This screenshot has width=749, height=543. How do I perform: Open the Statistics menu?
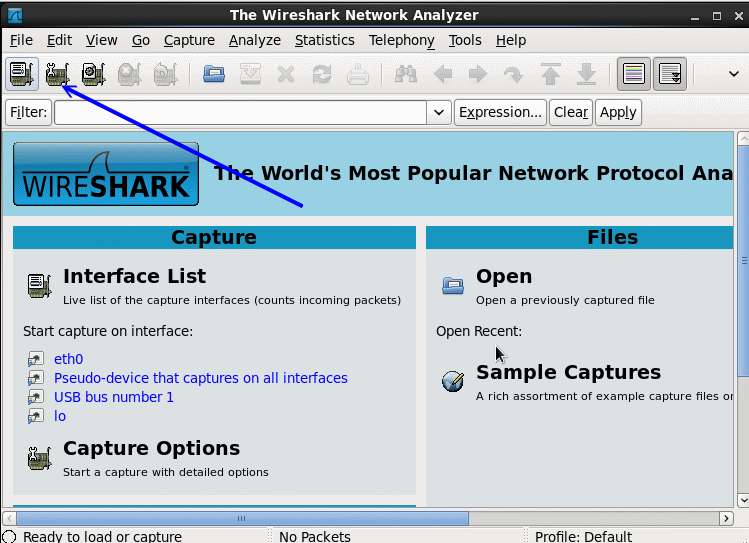click(324, 40)
